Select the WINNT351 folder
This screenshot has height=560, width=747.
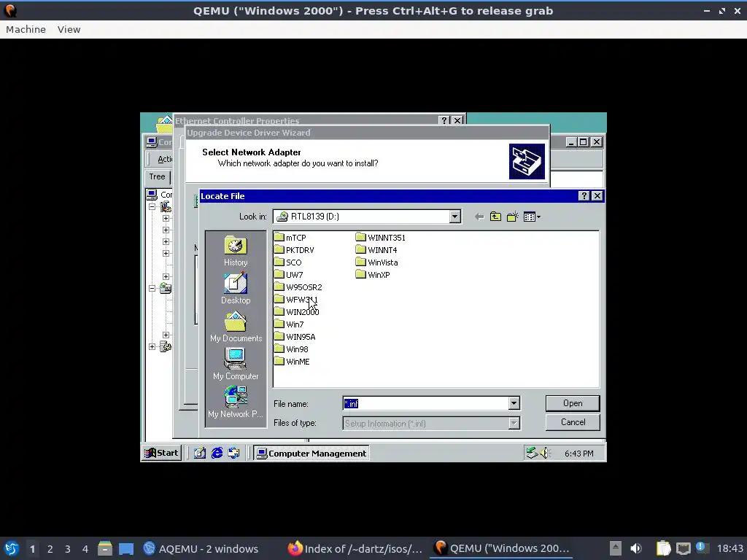click(381, 237)
